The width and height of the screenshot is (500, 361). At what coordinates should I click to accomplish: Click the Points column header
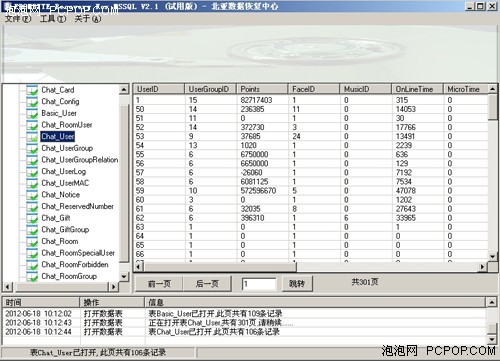262,89
